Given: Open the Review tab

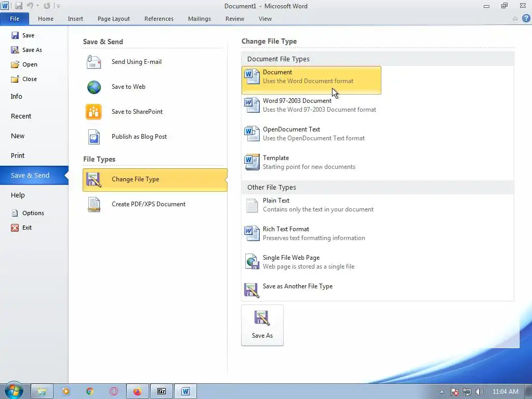Looking at the screenshot, I should [235, 19].
